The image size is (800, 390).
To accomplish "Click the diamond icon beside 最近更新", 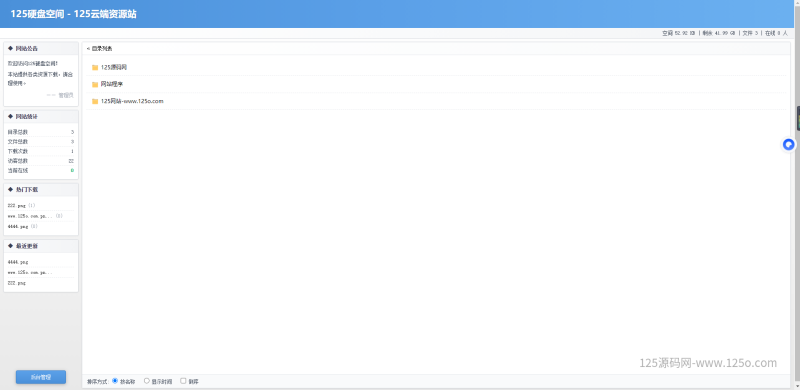I will (10, 246).
